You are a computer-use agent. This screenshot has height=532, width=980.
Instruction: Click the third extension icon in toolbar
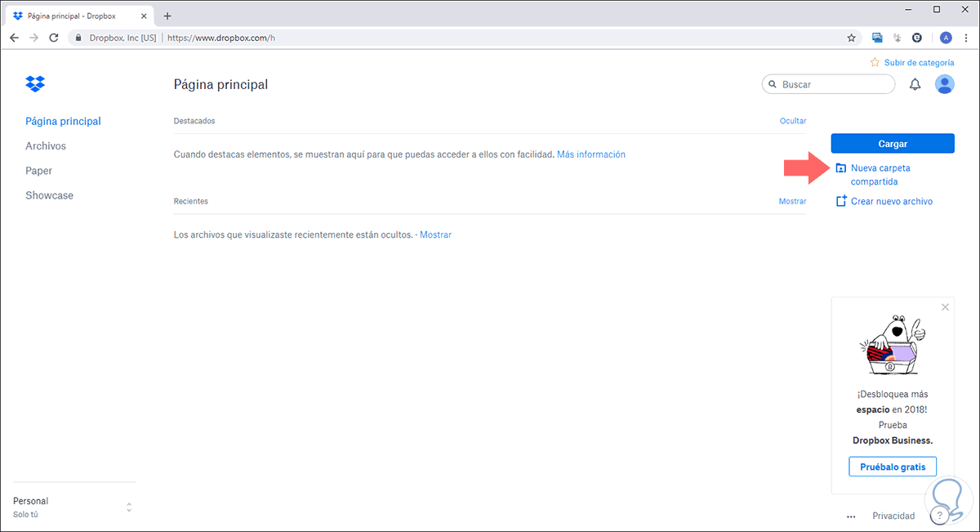[916, 38]
